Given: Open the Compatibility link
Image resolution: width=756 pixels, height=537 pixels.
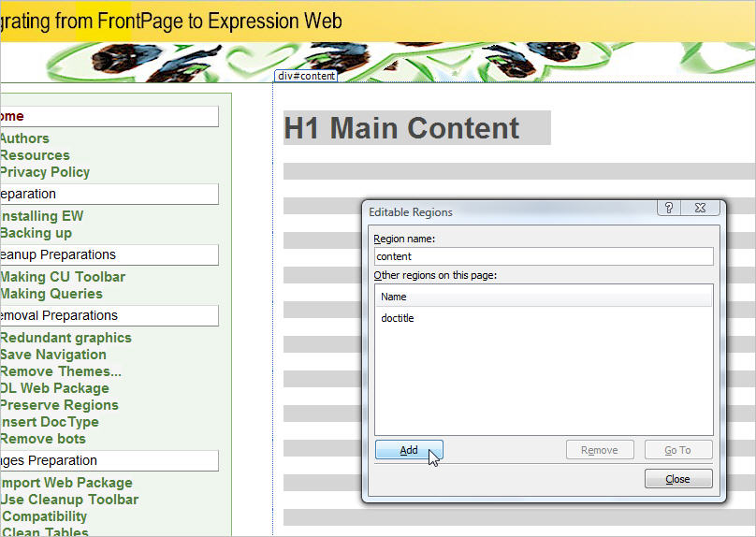Looking at the screenshot, I should click(44, 516).
